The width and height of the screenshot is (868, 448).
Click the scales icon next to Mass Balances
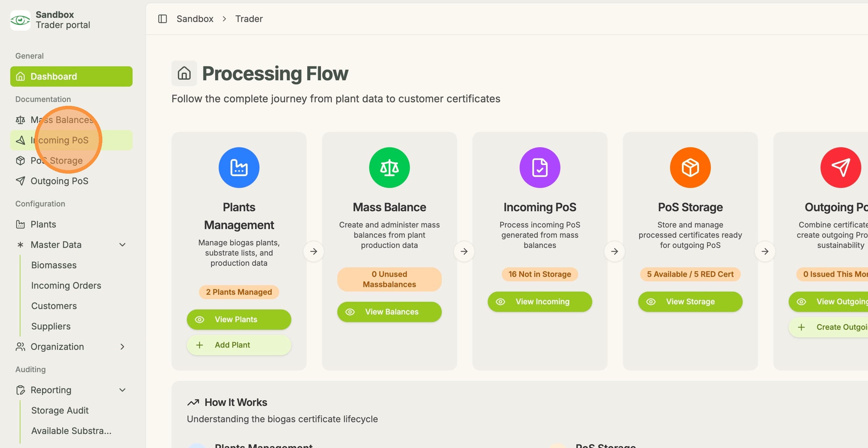(20, 120)
